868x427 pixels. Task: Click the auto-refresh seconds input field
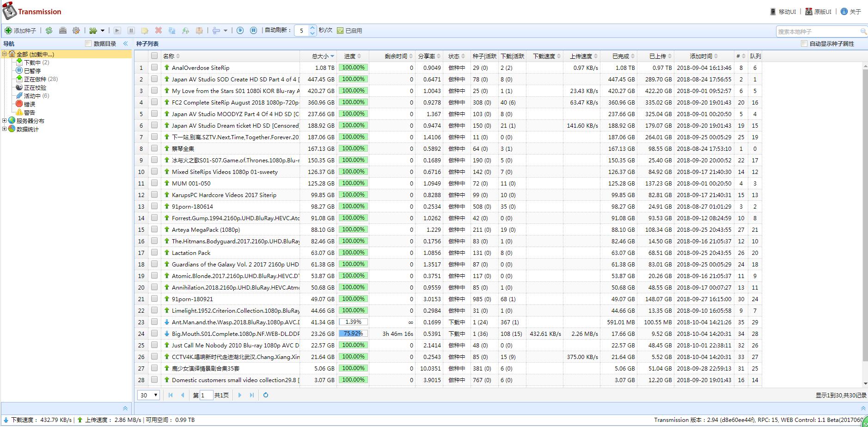[302, 31]
